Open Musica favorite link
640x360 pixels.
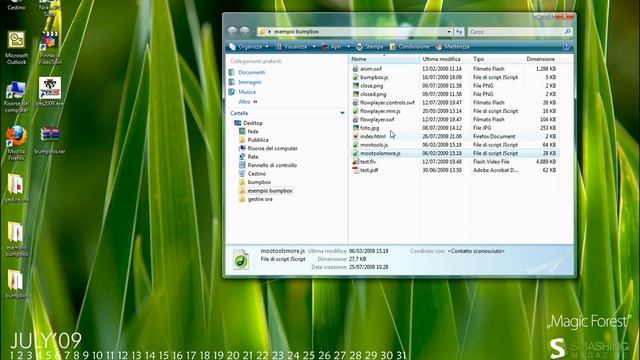click(247, 92)
